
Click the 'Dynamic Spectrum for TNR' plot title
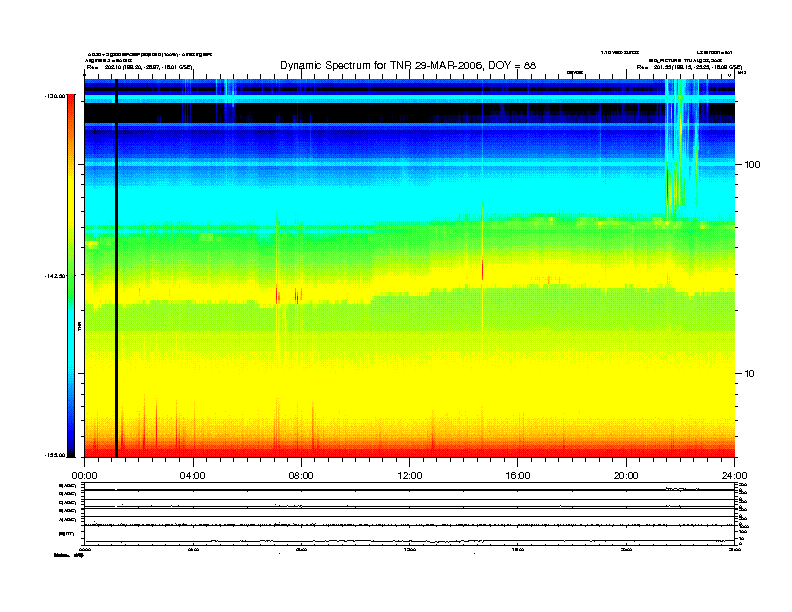(x=408, y=65)
